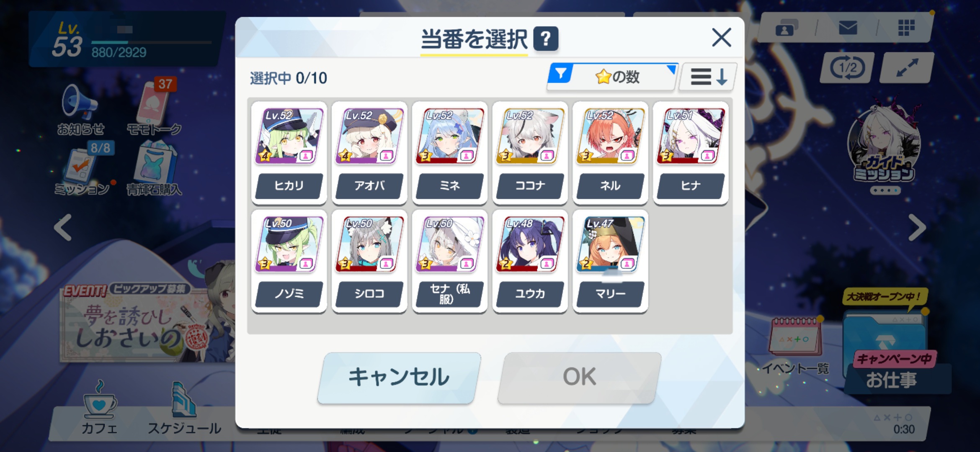Select ヒカリ as duty student
Viewport: 980px width, 452px height.
[x=289, y=153]
